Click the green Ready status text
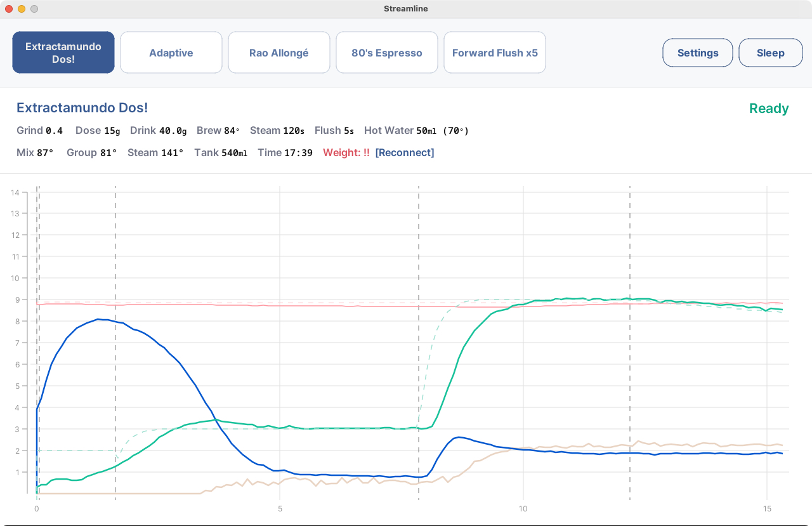 769,108
